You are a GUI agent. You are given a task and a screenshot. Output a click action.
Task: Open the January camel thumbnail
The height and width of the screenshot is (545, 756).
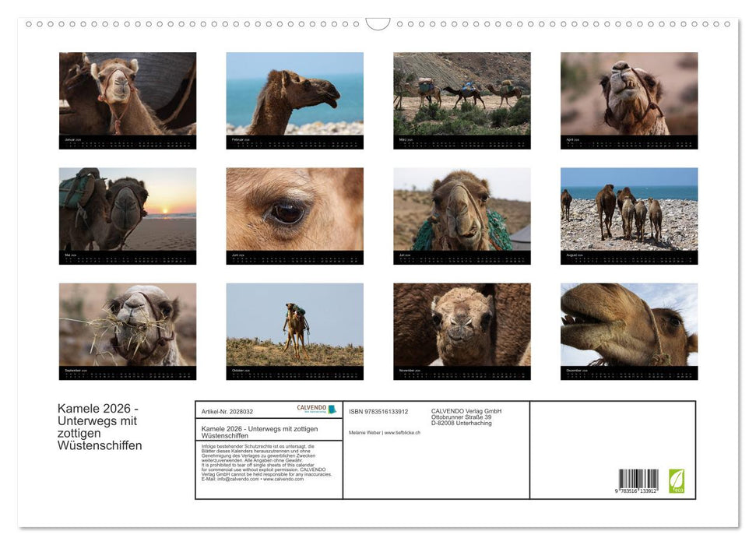[128, 94]
